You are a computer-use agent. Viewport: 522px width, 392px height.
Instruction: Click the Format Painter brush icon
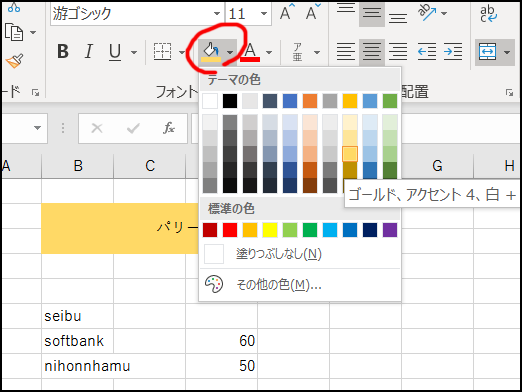[x=15, y=61]
